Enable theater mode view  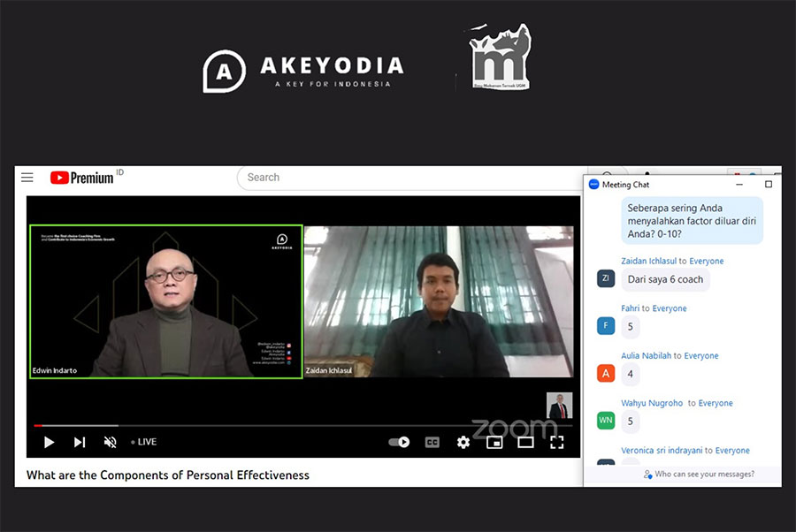[x=525, y=442]
